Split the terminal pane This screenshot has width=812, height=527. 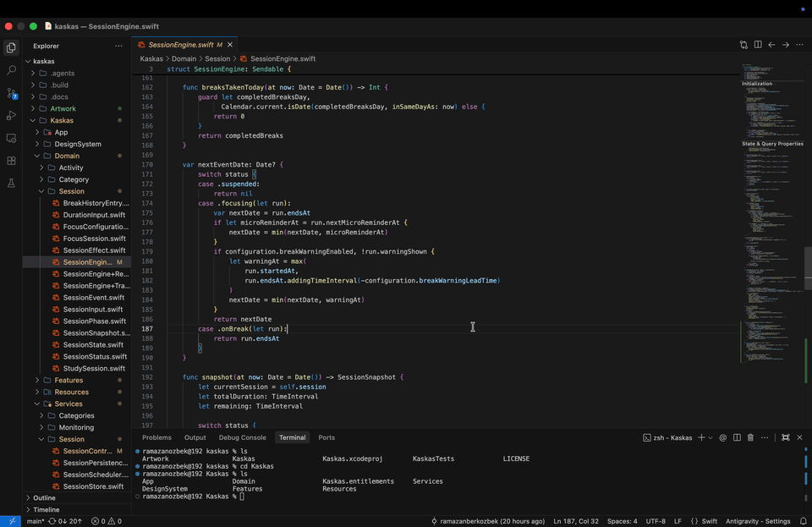(x=737, y=438)
